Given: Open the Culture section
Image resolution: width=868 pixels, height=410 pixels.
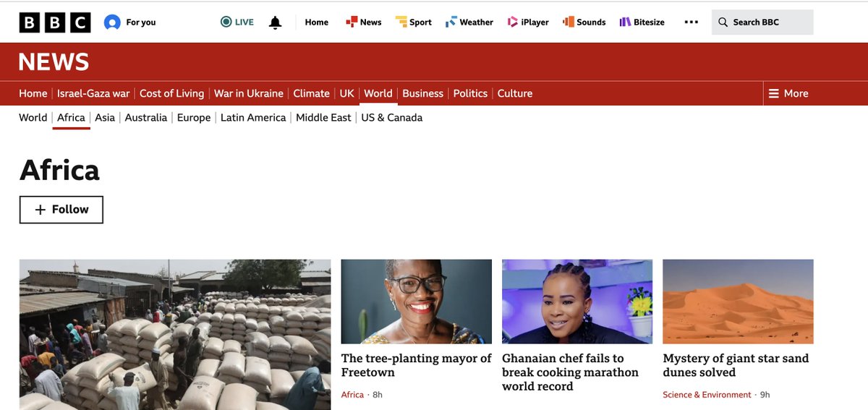Looking at the screenshot, I should pos(515,93).
